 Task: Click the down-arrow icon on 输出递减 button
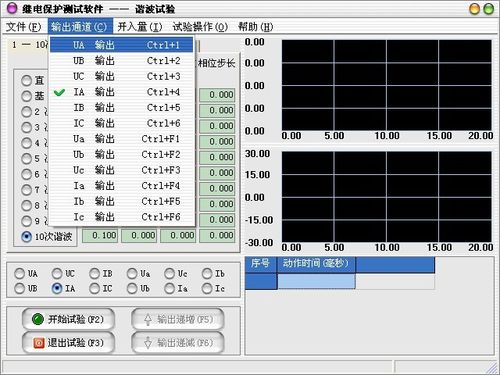pos(148,343)
